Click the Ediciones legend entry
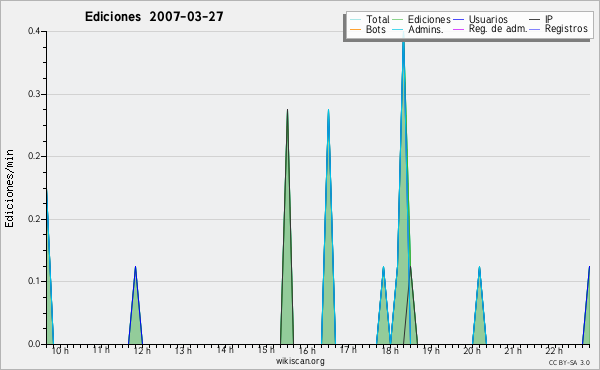 (422, 19)
